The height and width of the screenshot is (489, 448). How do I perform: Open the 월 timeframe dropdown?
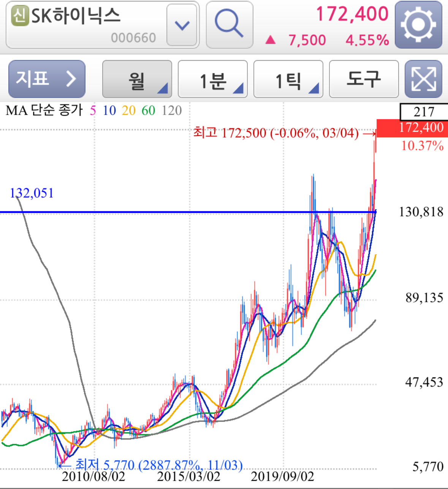click(x=137, y=78)
